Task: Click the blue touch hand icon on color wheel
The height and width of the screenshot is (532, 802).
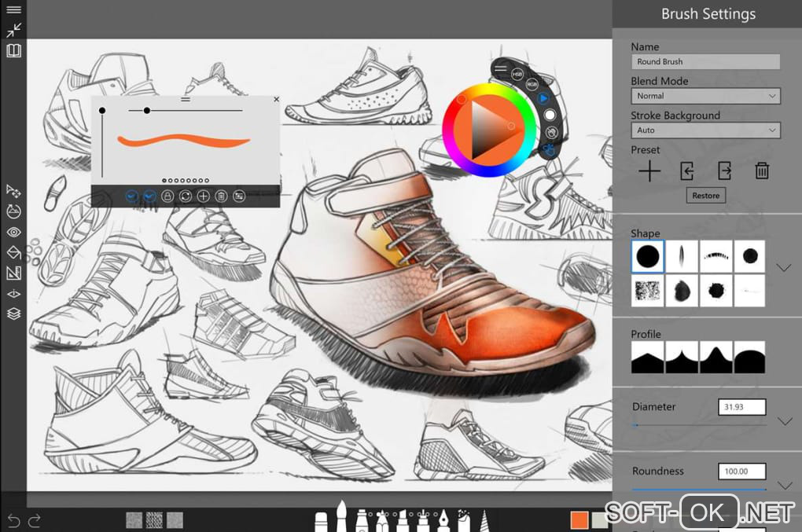Action: pyautogui.click(x=549, y=150)
